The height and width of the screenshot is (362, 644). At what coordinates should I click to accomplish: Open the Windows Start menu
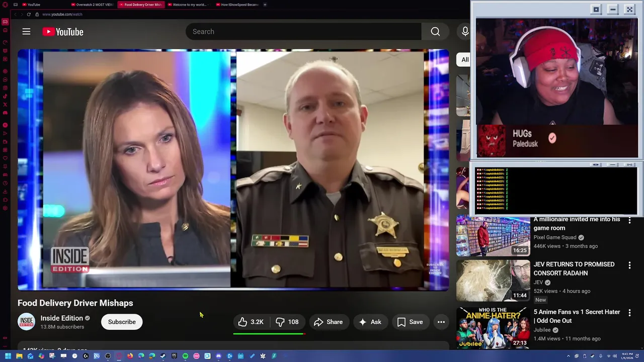coord(8,356)
